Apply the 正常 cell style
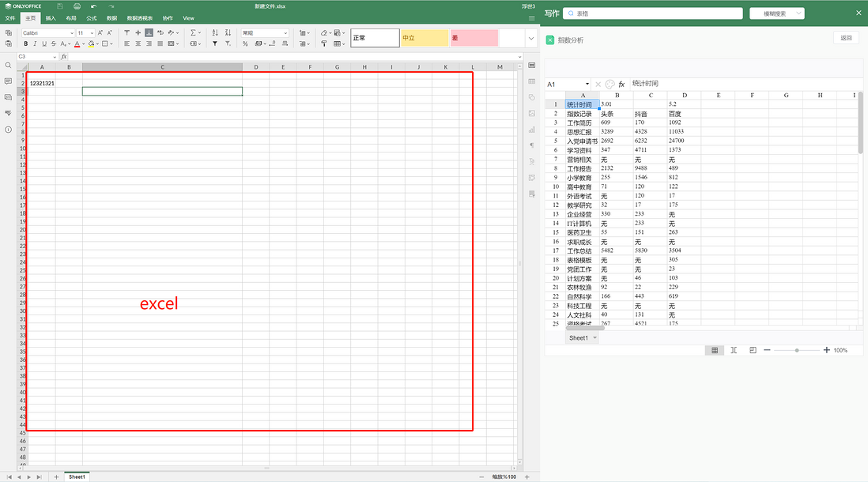The width and height of the screenshot is (868, 482). tap(375, 38)
